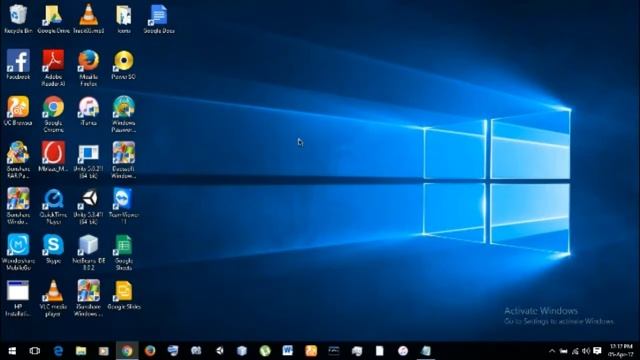Select the Google Chrome desktop shortcut

point(53,114)
